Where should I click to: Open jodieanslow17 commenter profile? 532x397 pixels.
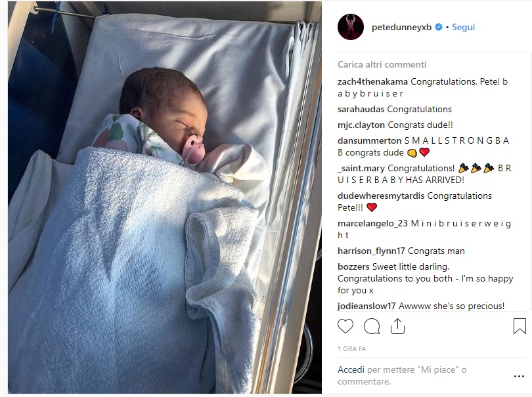pos(366,306)
